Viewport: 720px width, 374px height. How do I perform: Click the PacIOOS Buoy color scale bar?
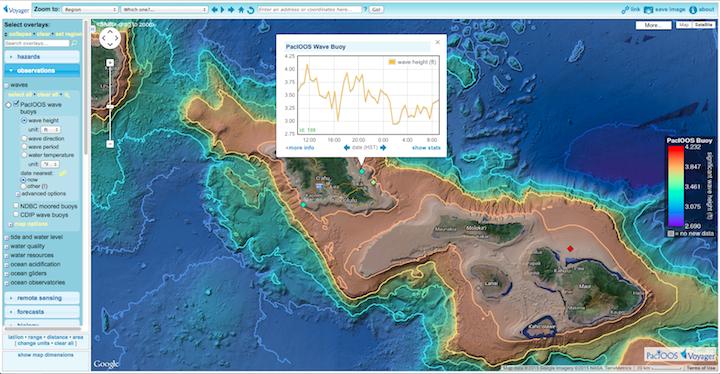pyautogui.click(x=675, y=186)
